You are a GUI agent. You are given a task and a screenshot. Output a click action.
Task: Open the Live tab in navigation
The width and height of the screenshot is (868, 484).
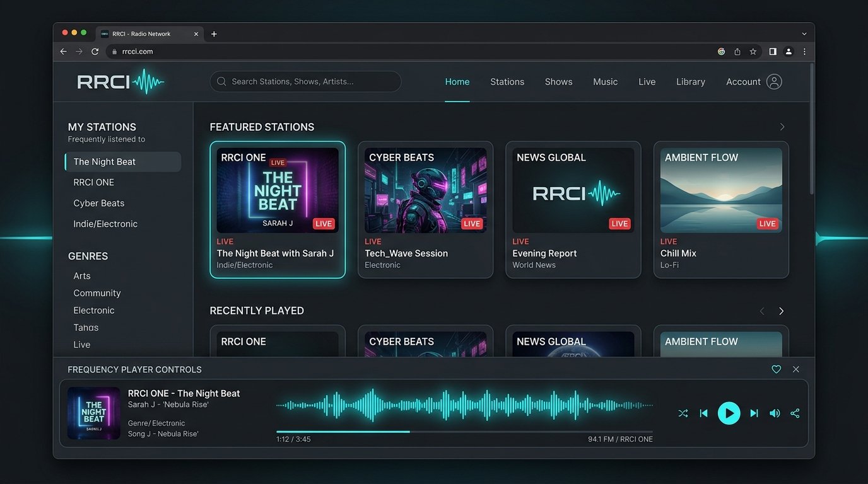647,82
